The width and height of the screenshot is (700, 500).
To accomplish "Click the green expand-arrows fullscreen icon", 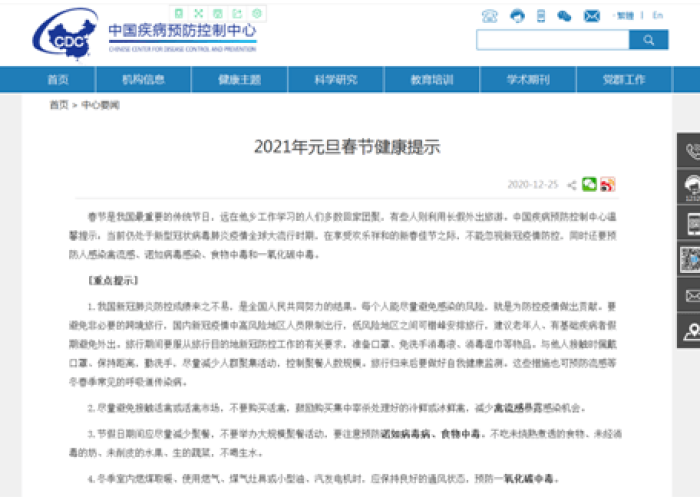I will [x=199, y=13].
